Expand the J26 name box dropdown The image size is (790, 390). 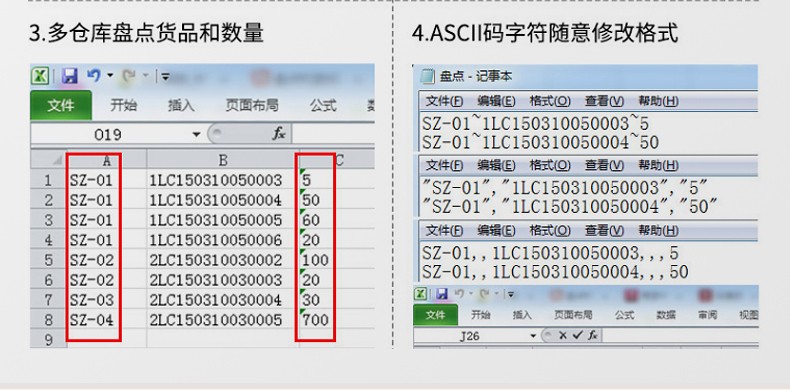(533, 336)
